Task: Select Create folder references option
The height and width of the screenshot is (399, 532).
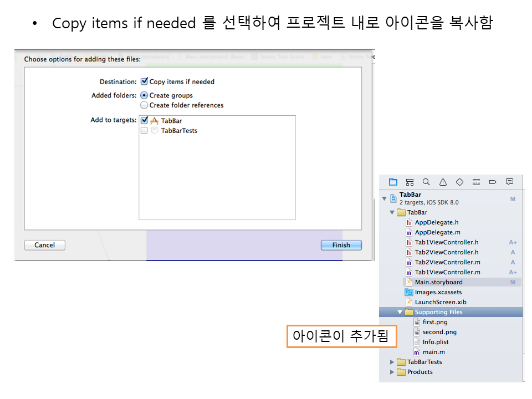Action: pos(145,105)
